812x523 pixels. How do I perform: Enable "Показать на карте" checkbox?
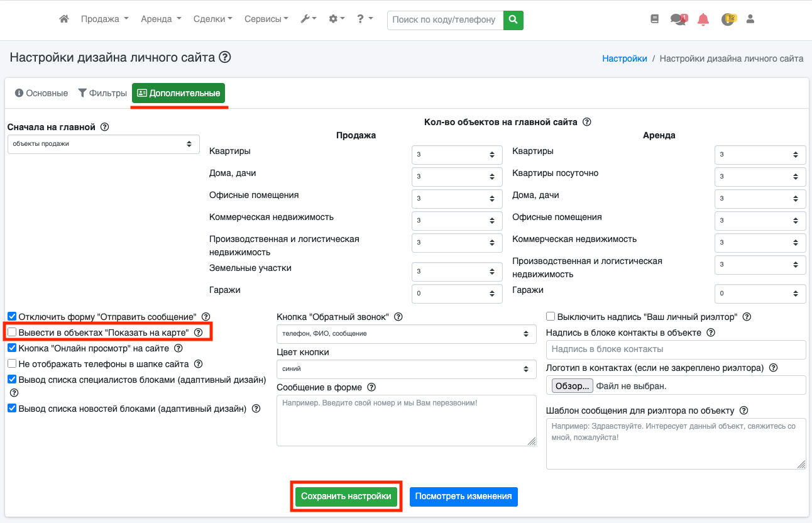click(x=12, y=332)
